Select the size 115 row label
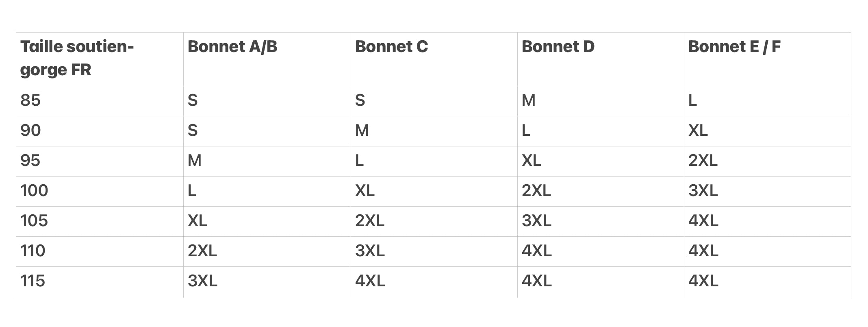Screen dimensions: 868x327 click(x=33, y=281)
